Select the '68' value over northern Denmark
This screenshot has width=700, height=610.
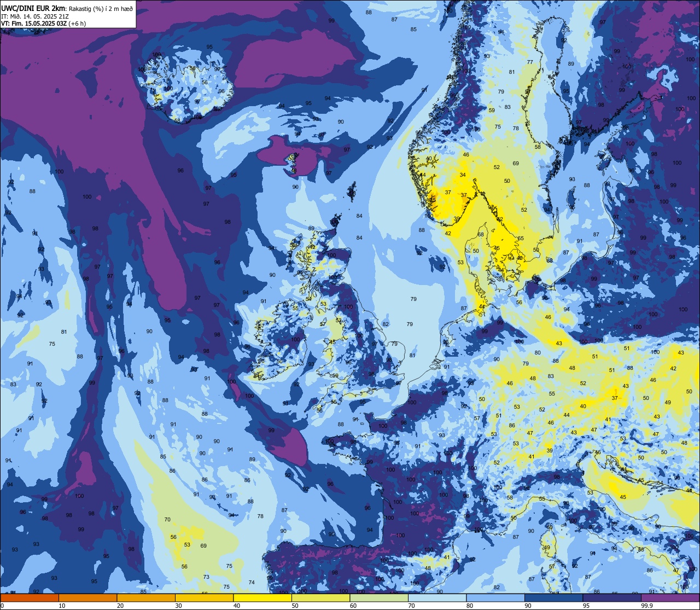[x=481, y=235]
